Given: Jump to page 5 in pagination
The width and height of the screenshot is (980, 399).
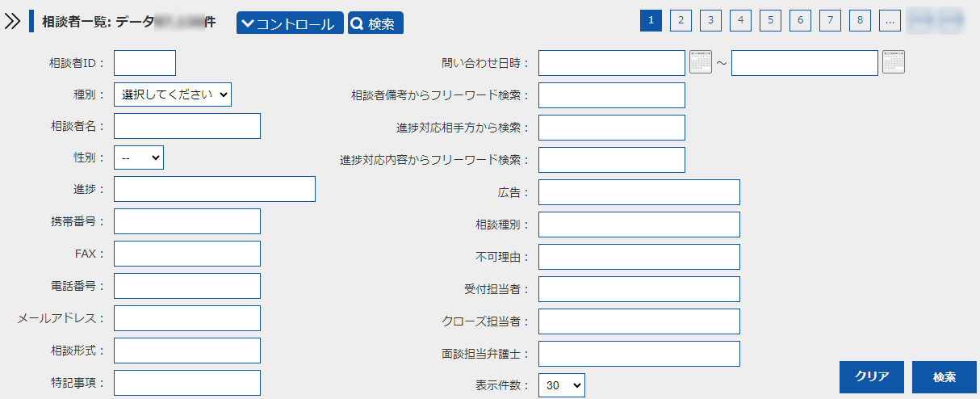Looking at the screenshot, I should pyautogui.click(x=770, y=21).
